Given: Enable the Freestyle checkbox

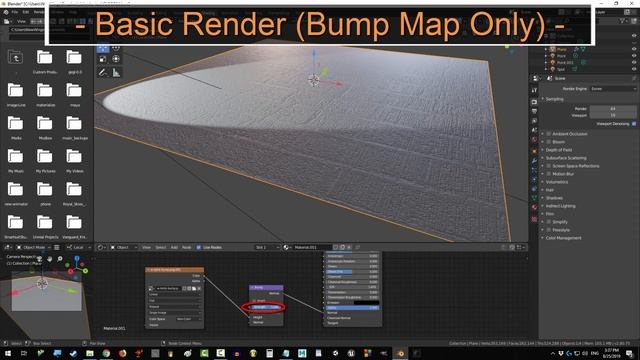Looking at the screenshot, I should [549, 230].
